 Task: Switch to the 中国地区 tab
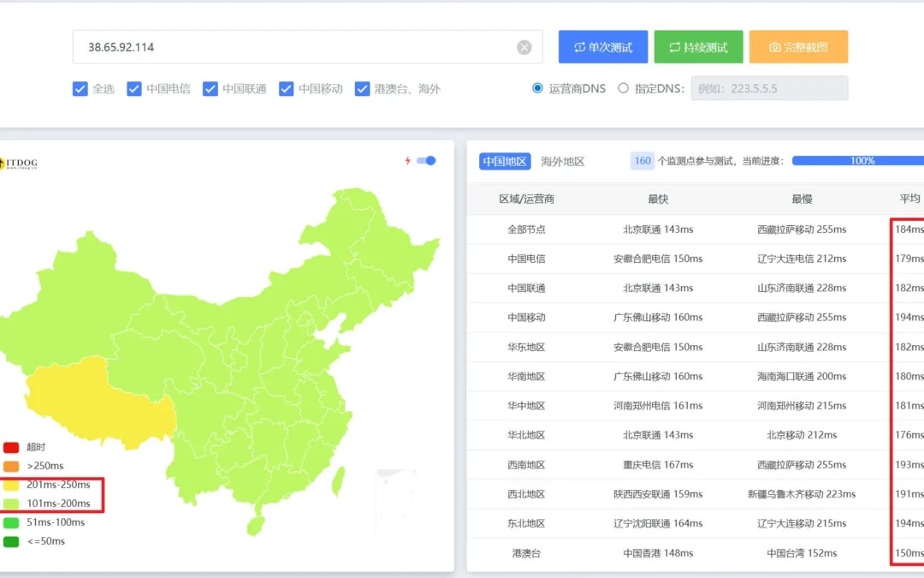tap(505, 161)
